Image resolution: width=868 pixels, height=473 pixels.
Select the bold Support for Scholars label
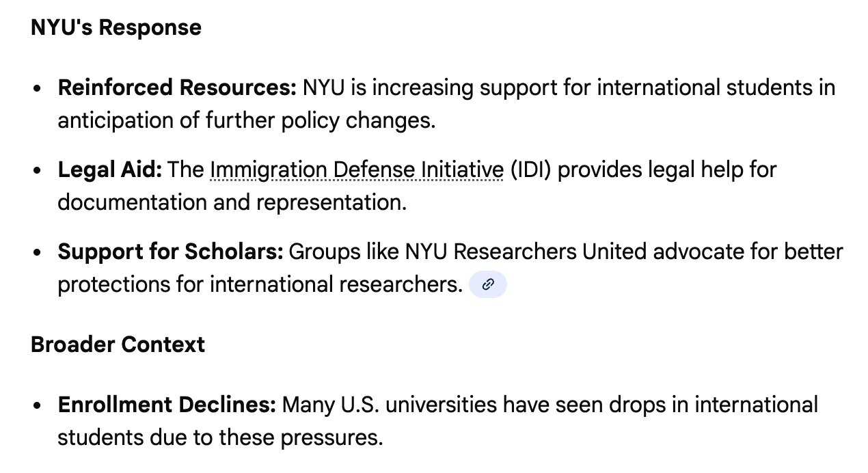click(x=170, y=252)
